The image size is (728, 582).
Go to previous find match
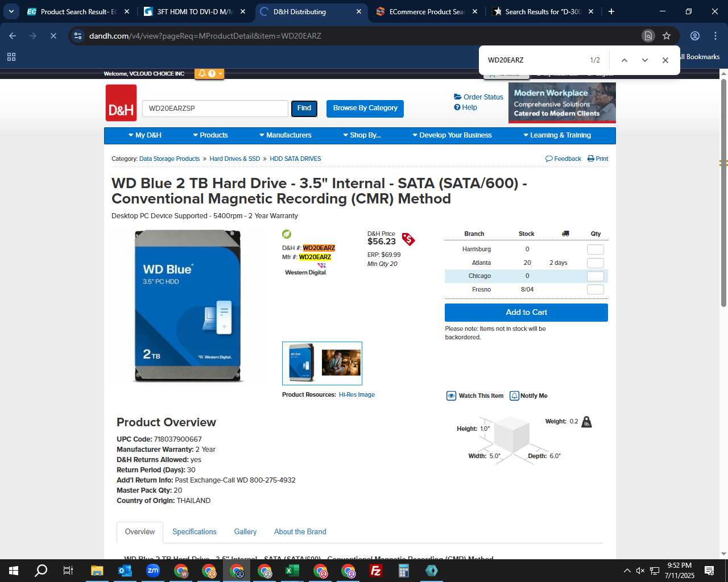pos(624,60)
